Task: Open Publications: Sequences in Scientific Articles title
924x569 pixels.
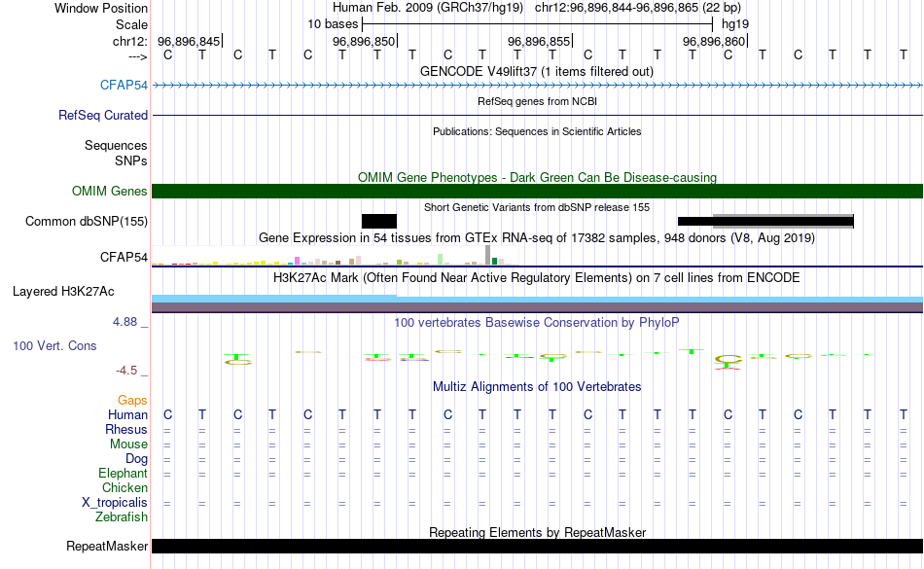Action: click(537, 131)
